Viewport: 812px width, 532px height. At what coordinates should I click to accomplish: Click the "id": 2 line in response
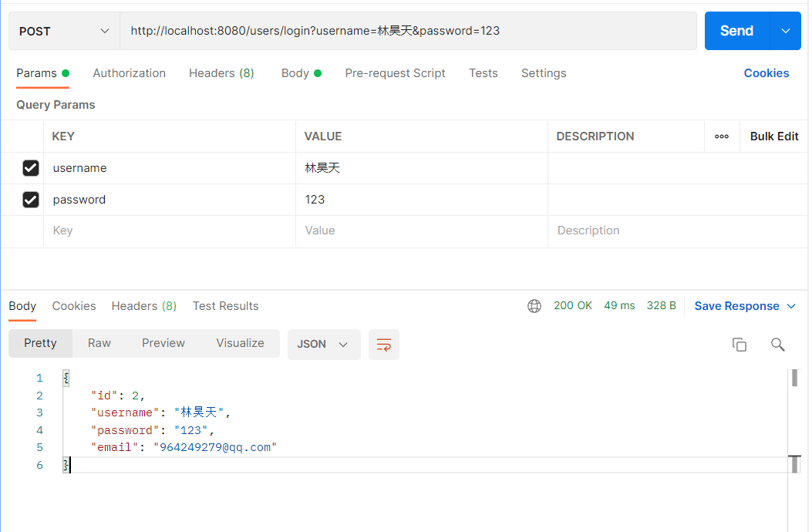pyautogui.click(x=117, y=396)
